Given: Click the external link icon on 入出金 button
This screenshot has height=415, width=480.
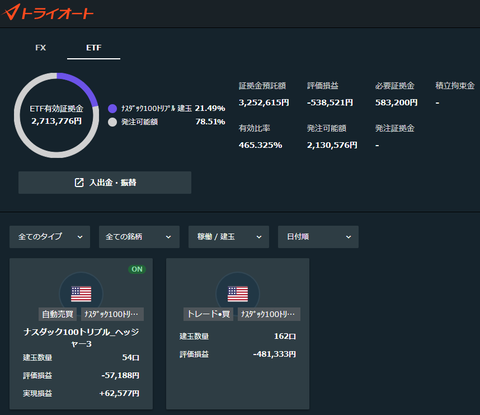Looking at the screenshot, I should 79,182.
